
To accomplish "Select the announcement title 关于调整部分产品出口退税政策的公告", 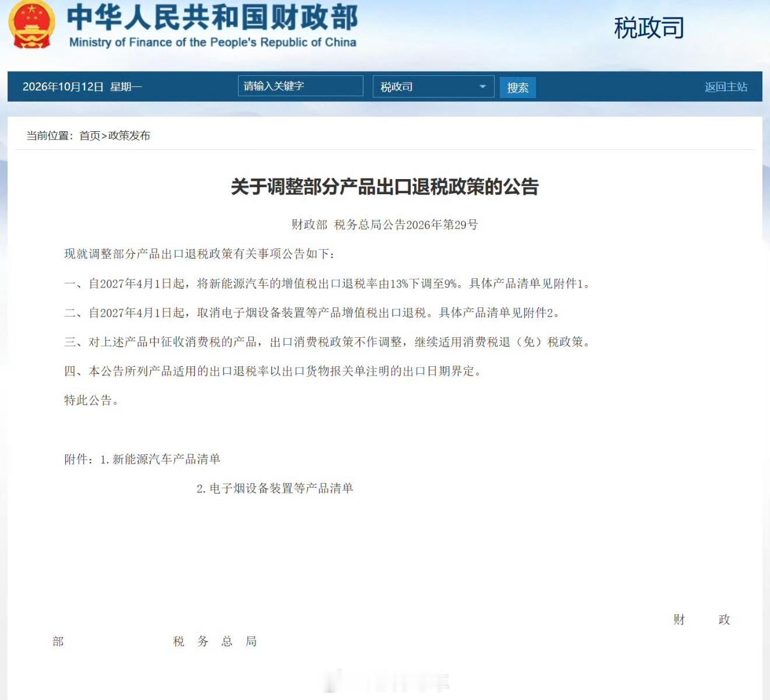I will pyautogui.click(x=385, y=187).
